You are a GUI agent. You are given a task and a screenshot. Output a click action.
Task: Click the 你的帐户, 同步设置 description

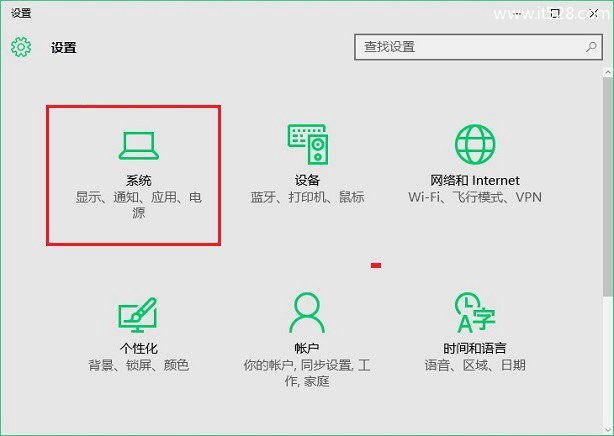click(307, 373)
